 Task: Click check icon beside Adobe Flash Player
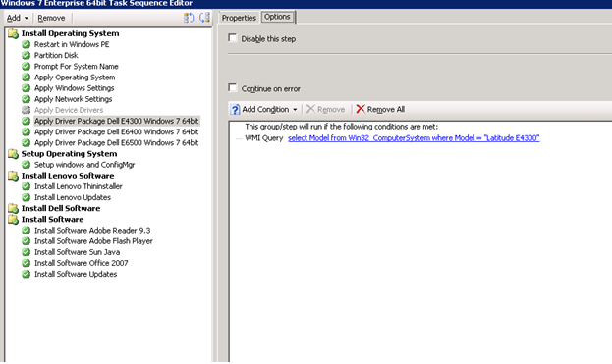(27, 240)
